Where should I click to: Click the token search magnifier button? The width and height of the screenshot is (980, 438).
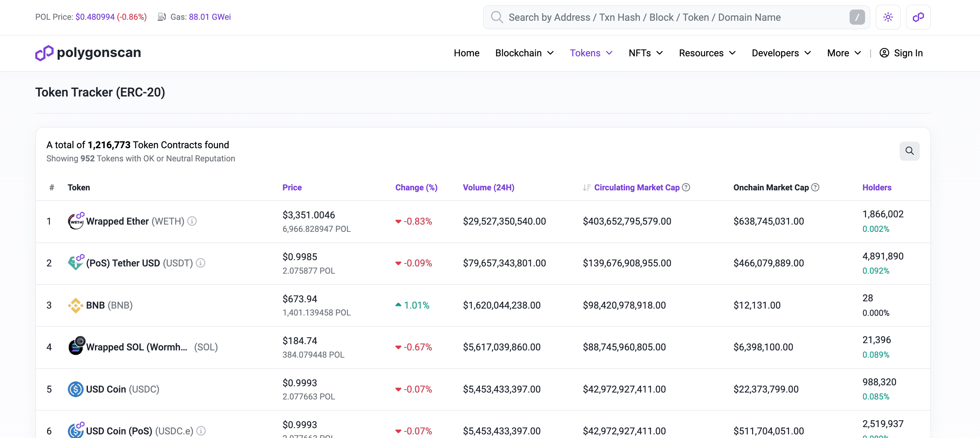(x=909, y=151)
